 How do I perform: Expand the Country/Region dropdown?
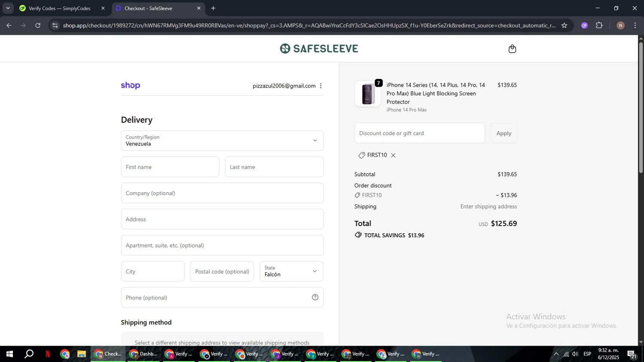(222, 141)
